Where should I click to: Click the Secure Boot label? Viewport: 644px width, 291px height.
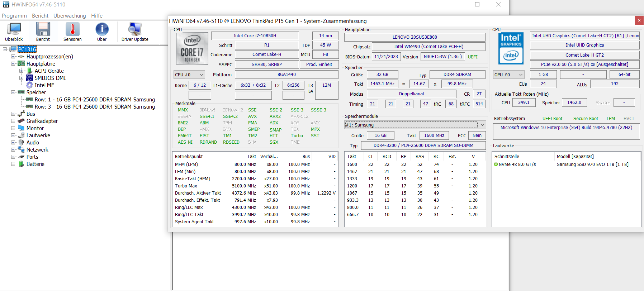tap(586, 119)
